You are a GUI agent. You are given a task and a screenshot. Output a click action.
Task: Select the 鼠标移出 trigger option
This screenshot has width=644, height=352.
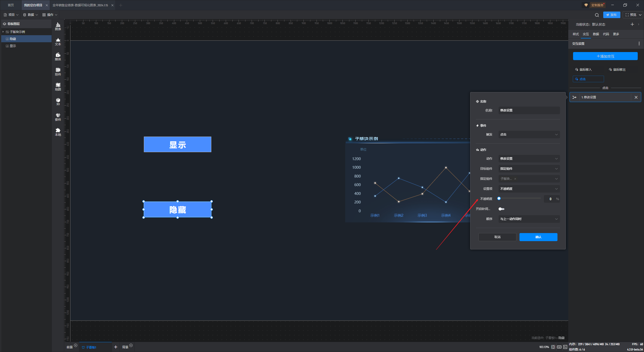[617, 70]
